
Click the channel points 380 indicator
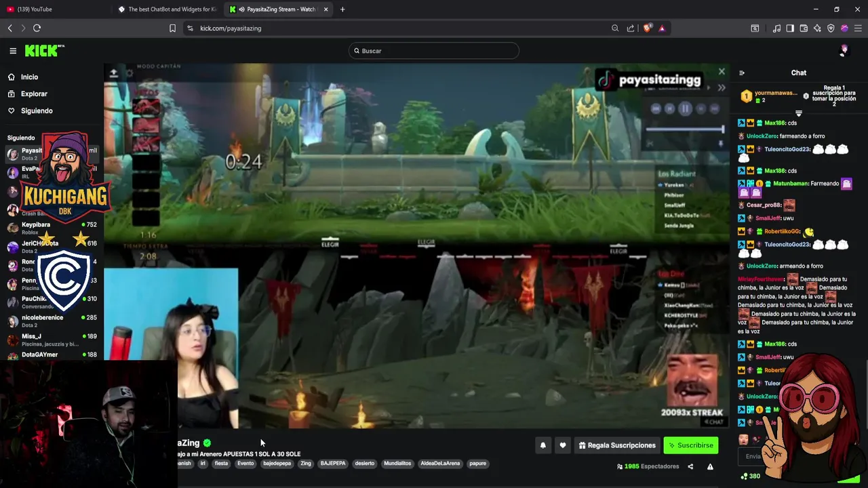coord(750,476)
